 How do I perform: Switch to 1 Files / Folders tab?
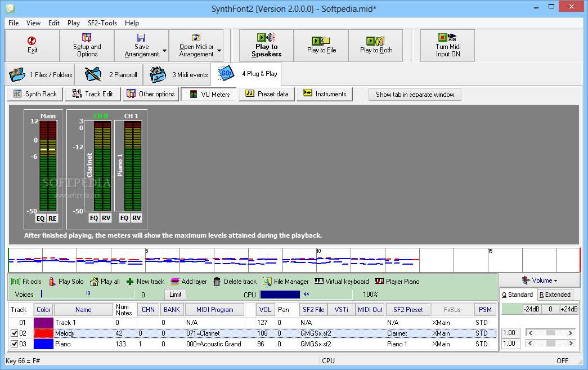40,75
